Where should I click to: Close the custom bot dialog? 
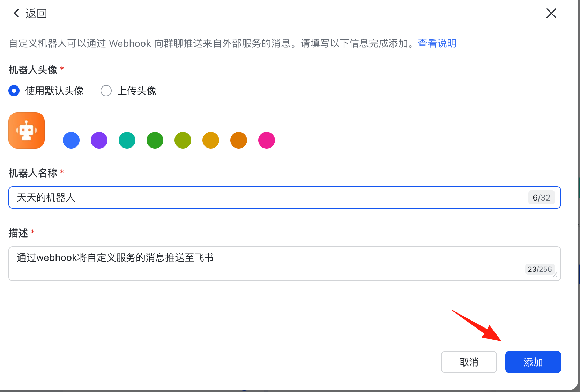(551, 14)
